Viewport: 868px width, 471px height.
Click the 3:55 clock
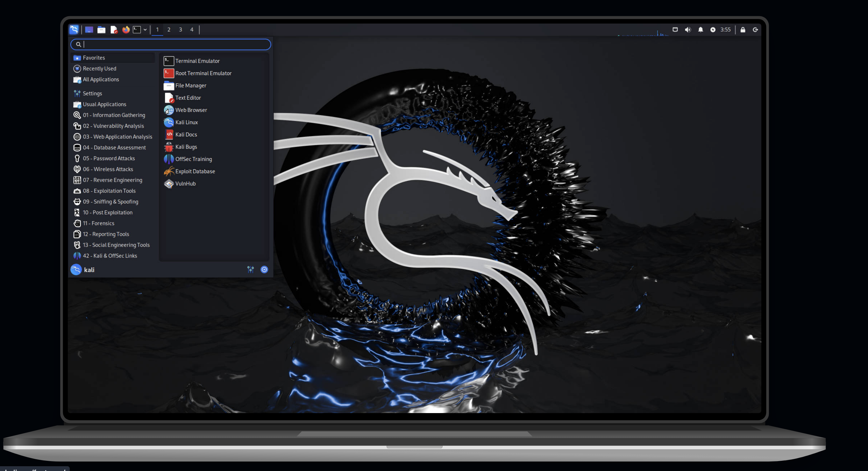point(725,30)
